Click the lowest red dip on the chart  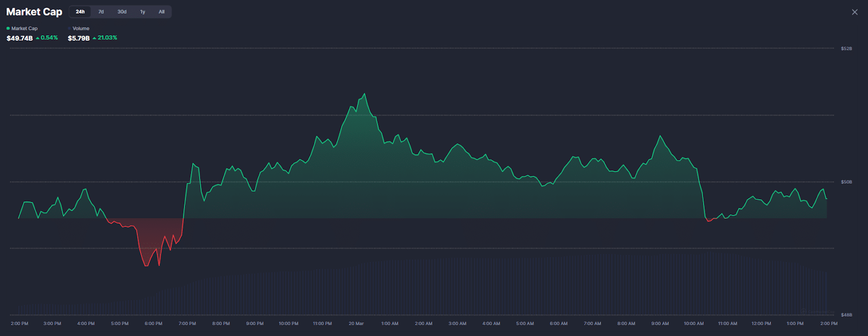pos(146,265)
